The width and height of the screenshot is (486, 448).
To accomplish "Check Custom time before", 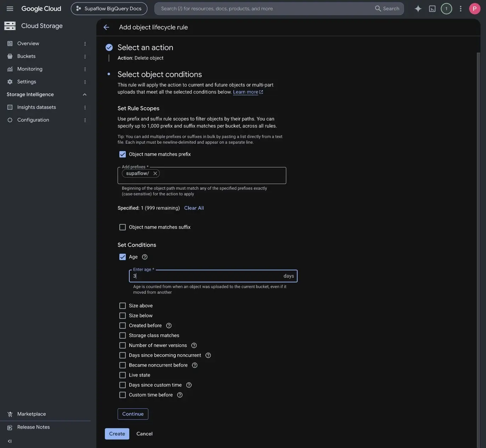I will [x=123, y=395].
